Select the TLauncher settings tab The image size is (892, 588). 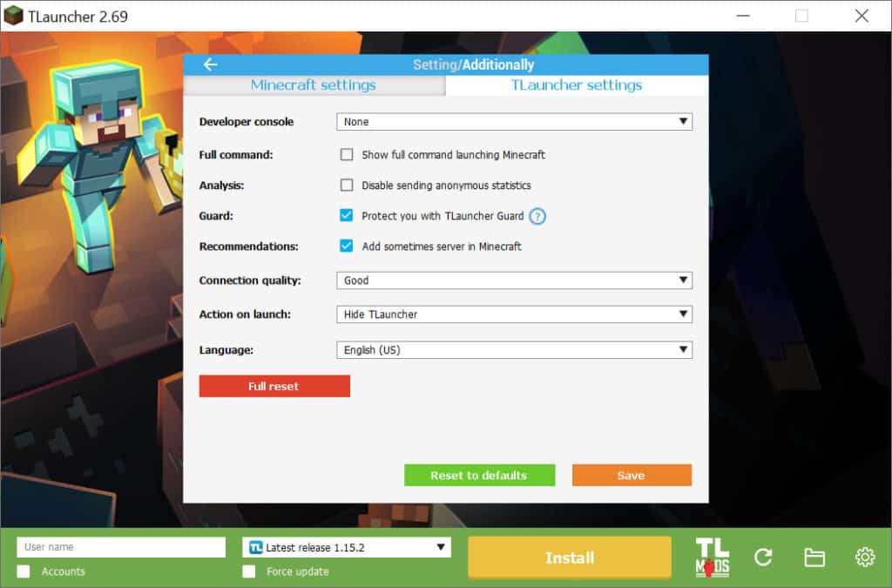(577, 85)
